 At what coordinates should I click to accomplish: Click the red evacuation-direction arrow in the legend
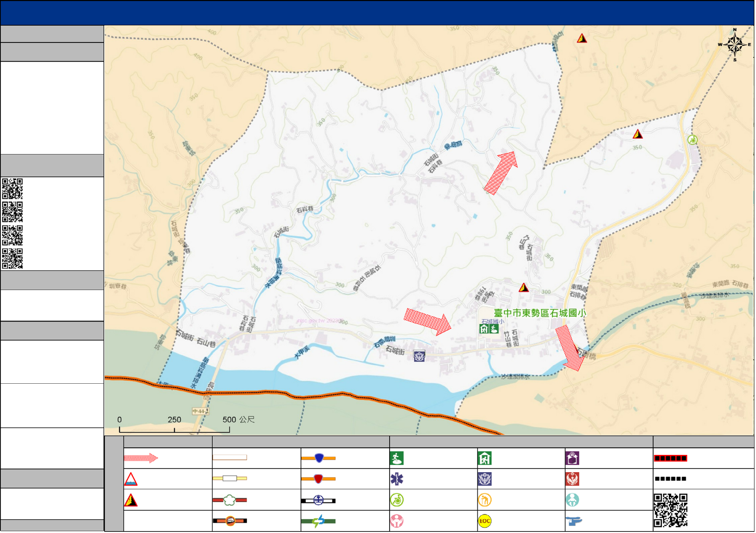tap(141, 458)
